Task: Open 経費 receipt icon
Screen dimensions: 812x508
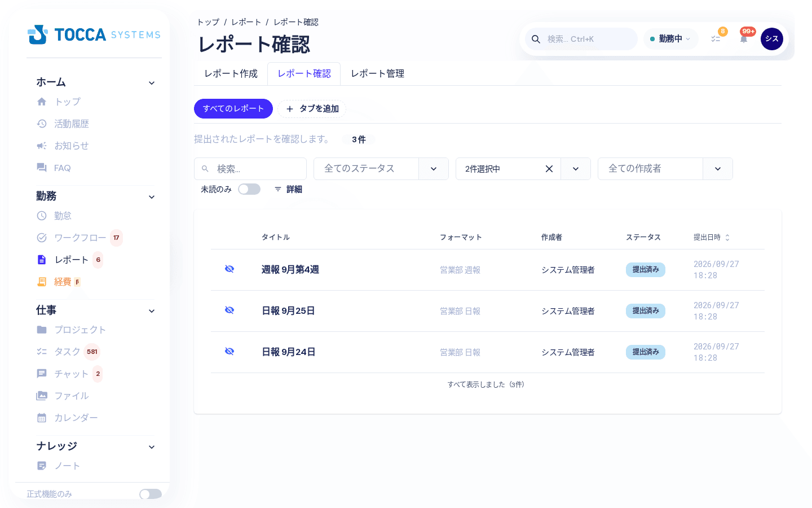Action: 42,282
